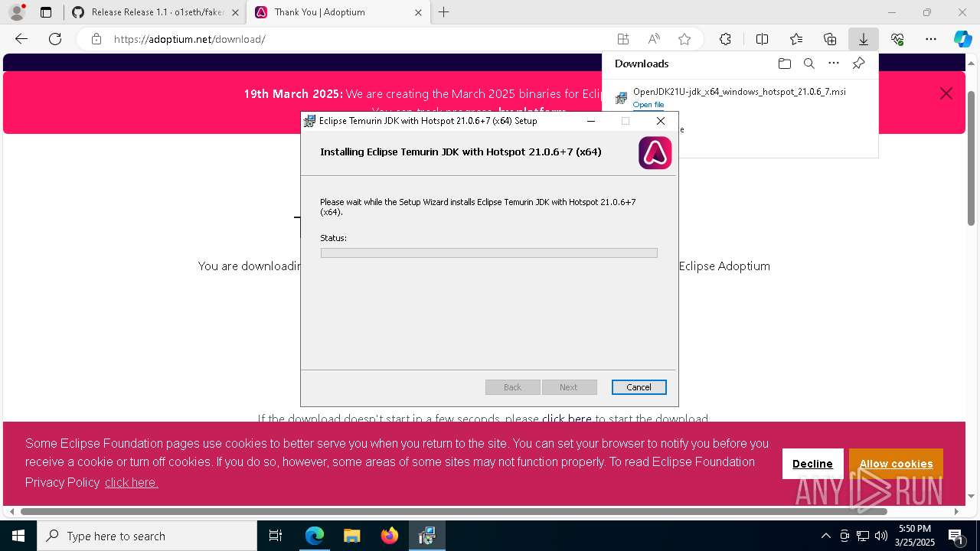Add this page to favorites star

click(x=684, y=39)
